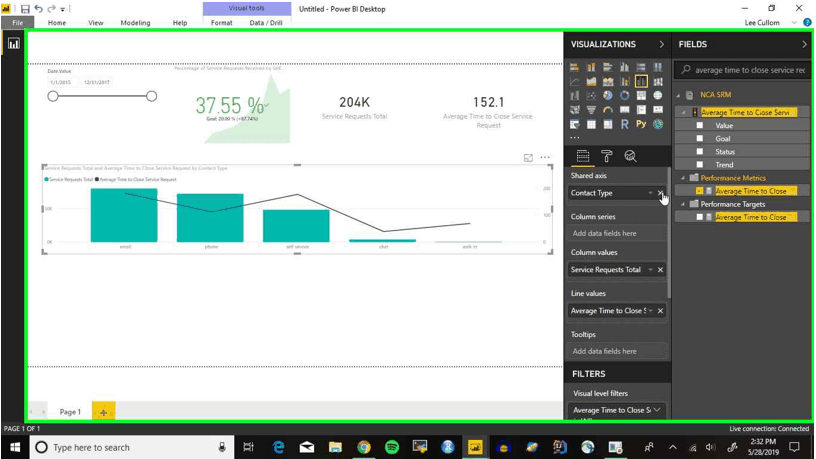This screenshot has width=816, height=459.
Task: Open the Format paint roller pane
Action: (606, 156)
